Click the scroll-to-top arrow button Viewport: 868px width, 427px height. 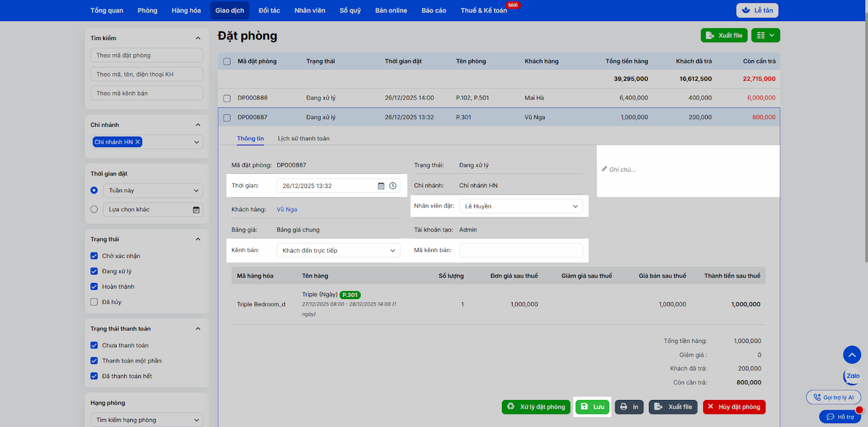pos(852,355)
